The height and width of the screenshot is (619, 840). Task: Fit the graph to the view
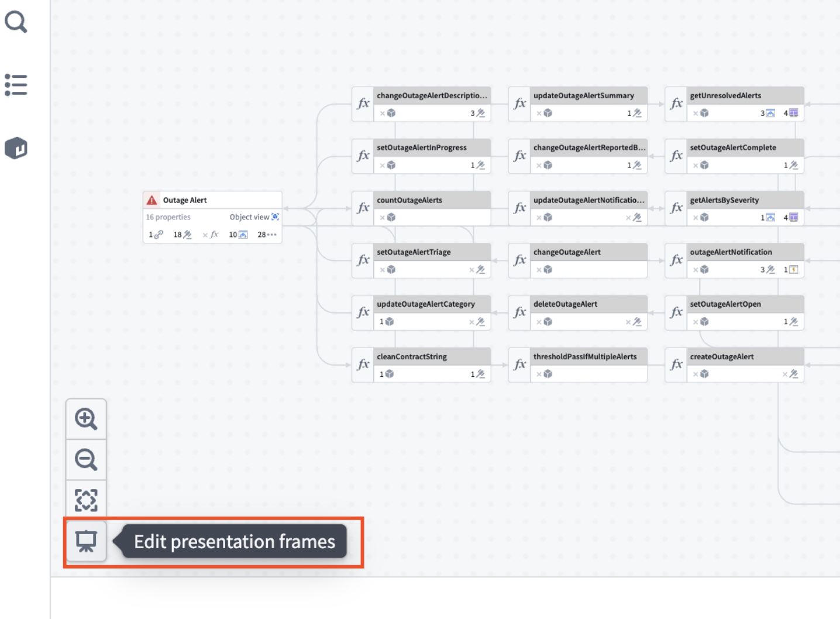pos(86,499)
